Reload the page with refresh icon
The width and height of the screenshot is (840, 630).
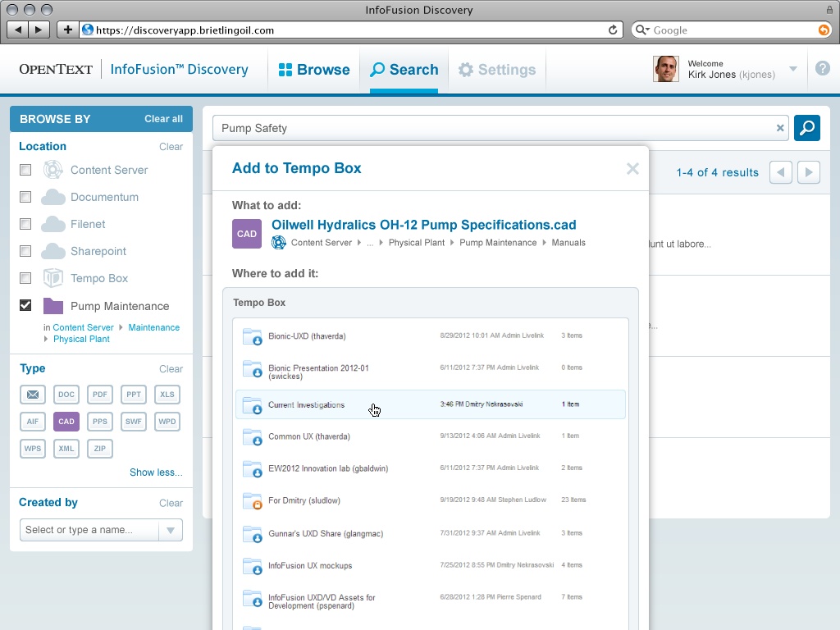tap(613, 30)
